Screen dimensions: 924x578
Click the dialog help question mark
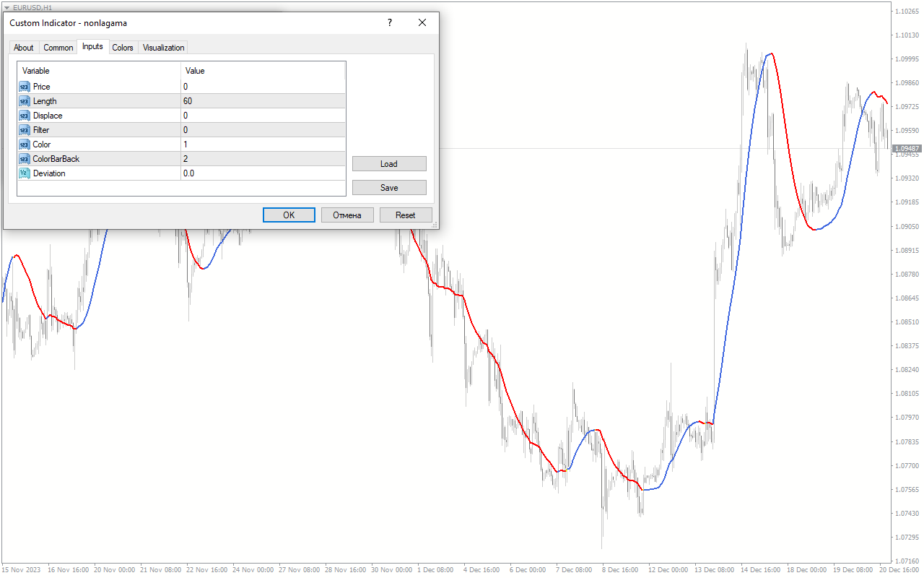pos(390,23)
